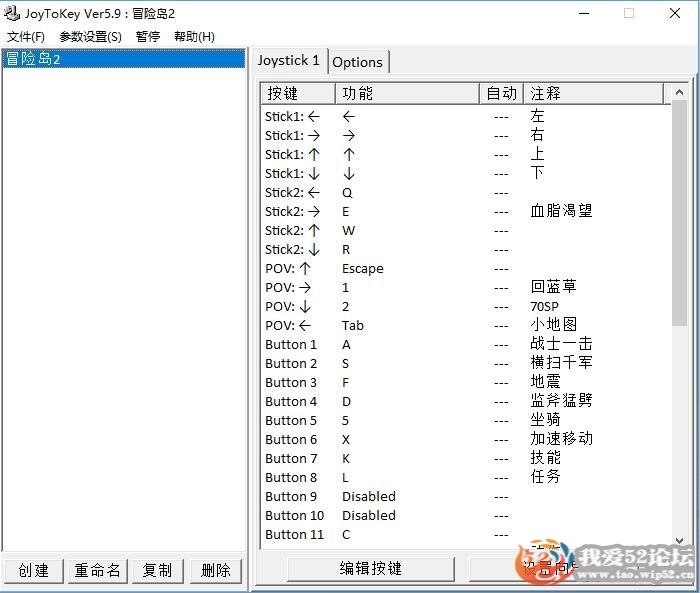
Task: Click the 回蓝草 comment
Action: pyautogui.click(x=554, y=286)
